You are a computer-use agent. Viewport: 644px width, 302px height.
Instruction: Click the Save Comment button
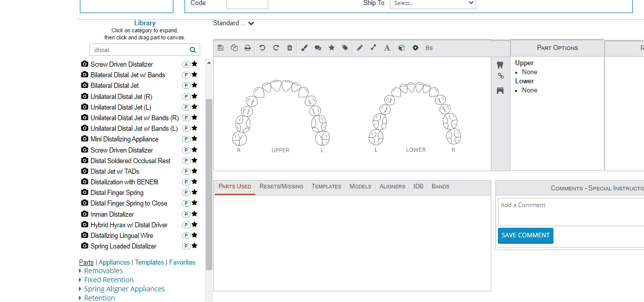pos(525,235)
